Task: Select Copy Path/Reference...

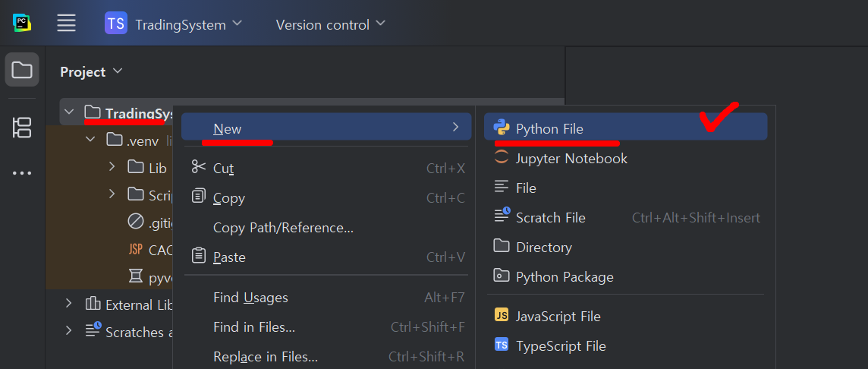Action: pyautogui.click(x=326, y=227)
